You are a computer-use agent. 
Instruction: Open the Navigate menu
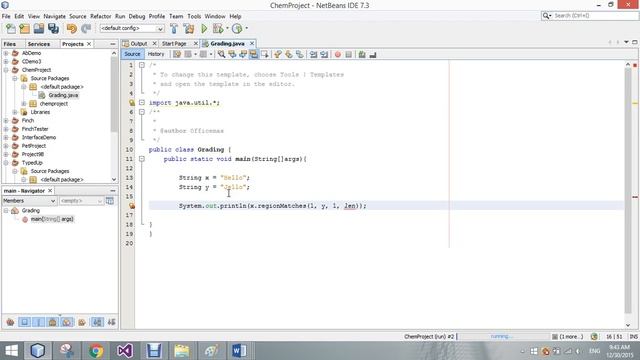pyautogui.click(x=54, y=16)
